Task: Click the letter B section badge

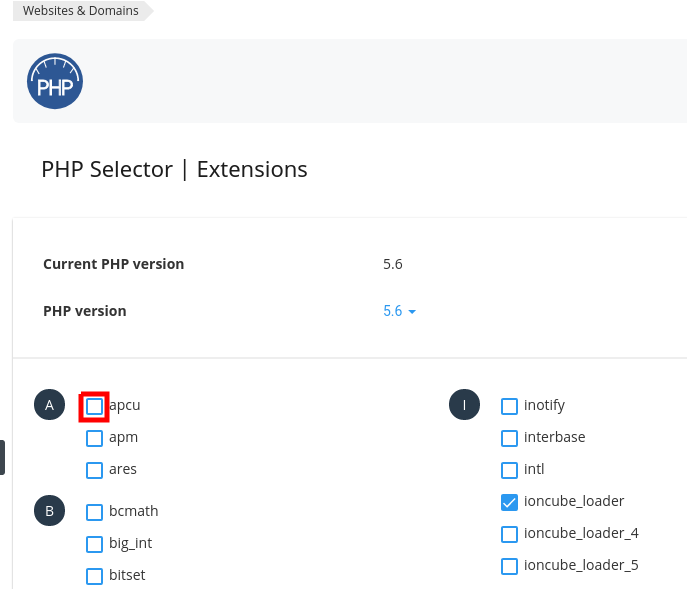Action: click(x=49, y=511)
